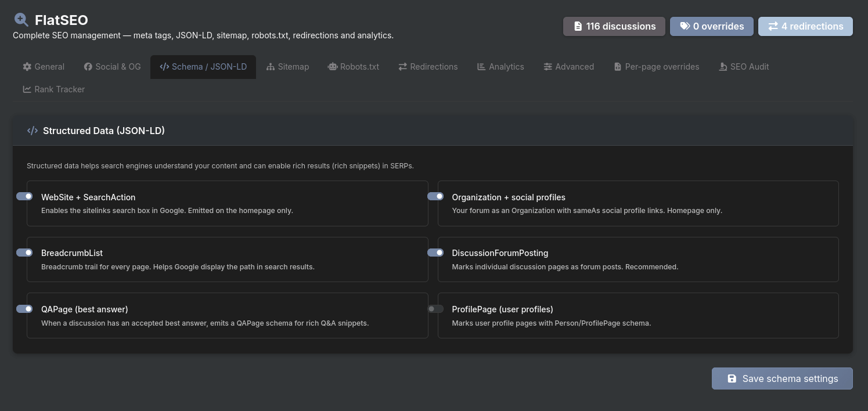
Task: Click the 116 discussions badge
Action: pos(614,26)
